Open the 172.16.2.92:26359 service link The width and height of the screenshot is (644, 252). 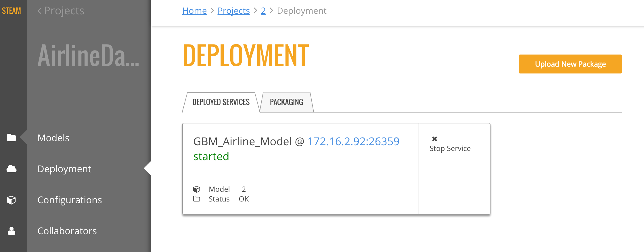pyautogui.click(x=353, y=141)
